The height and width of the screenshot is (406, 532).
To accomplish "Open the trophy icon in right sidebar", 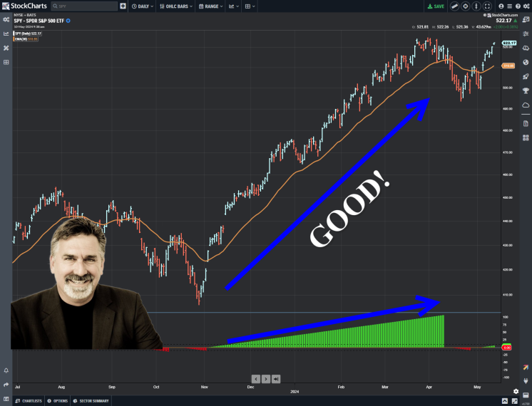I will click(526, 90).
